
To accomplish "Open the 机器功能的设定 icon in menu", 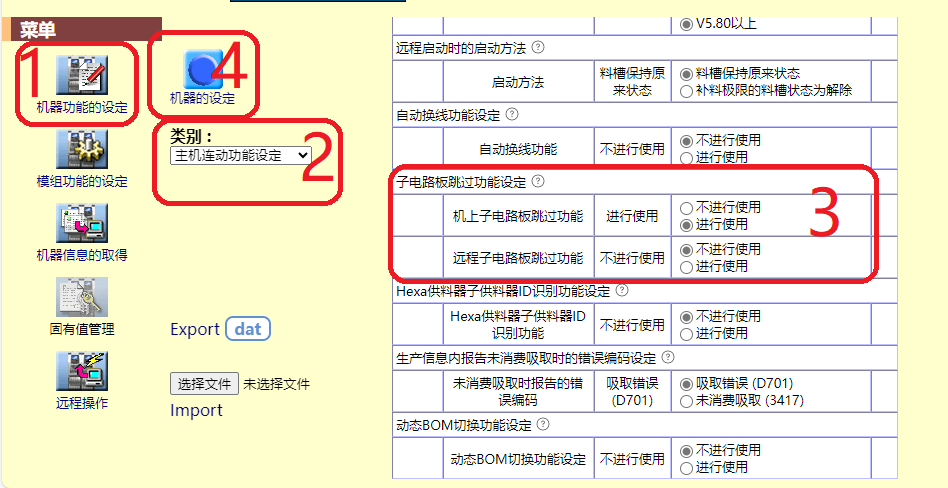I will tap(81, 76).
